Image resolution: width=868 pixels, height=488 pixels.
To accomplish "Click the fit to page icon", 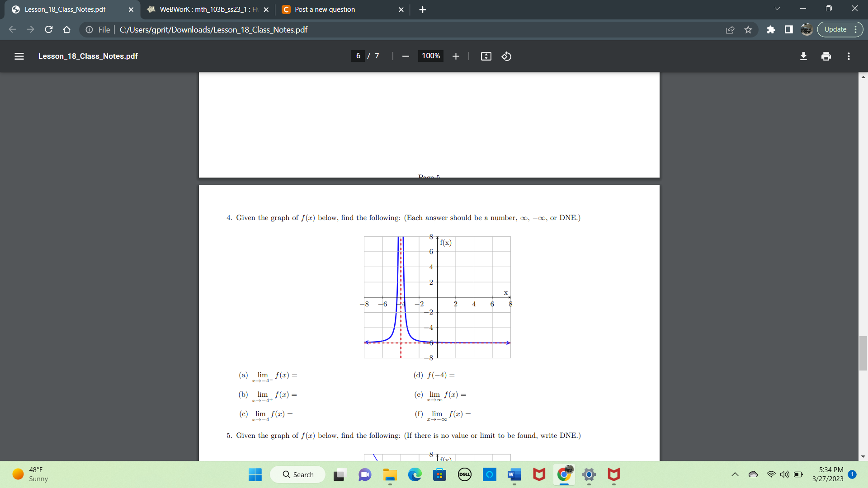I will coord(486,56).
